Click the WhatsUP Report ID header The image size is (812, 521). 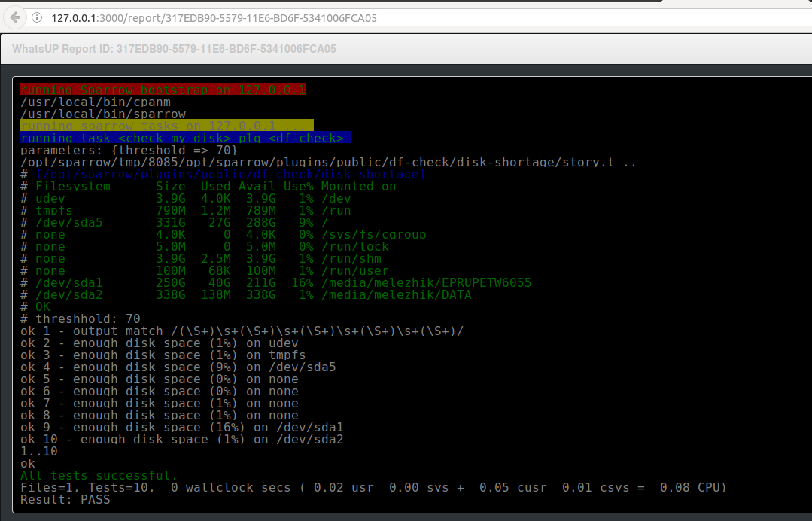(x=174, y=49)
